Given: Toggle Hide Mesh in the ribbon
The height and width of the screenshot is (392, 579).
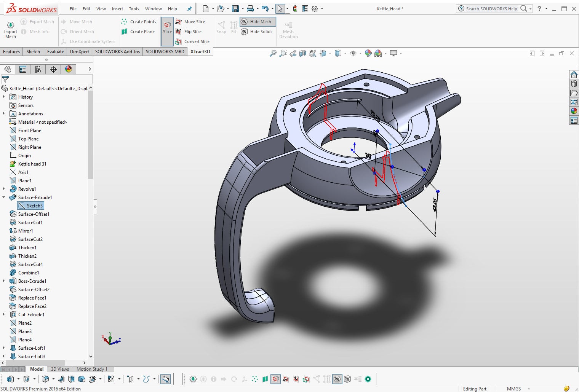Looking at the screenshot, I should [x=258, y=21].
